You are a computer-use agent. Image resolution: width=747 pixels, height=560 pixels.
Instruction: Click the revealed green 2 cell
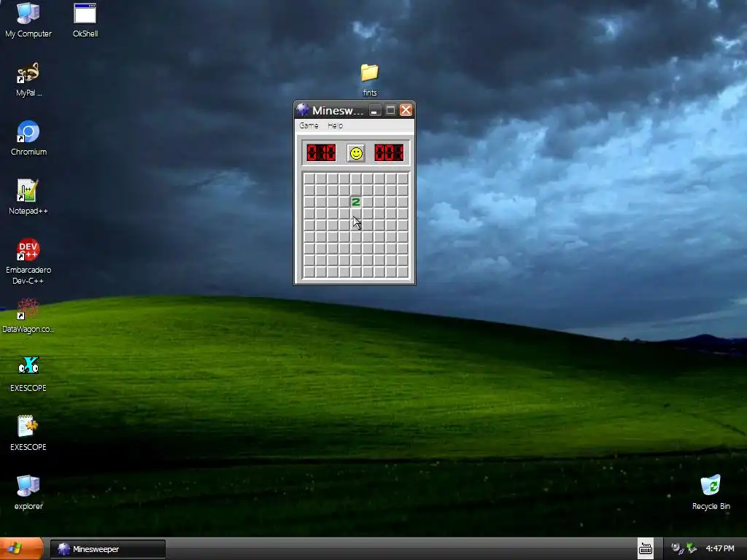pos(356,202)
